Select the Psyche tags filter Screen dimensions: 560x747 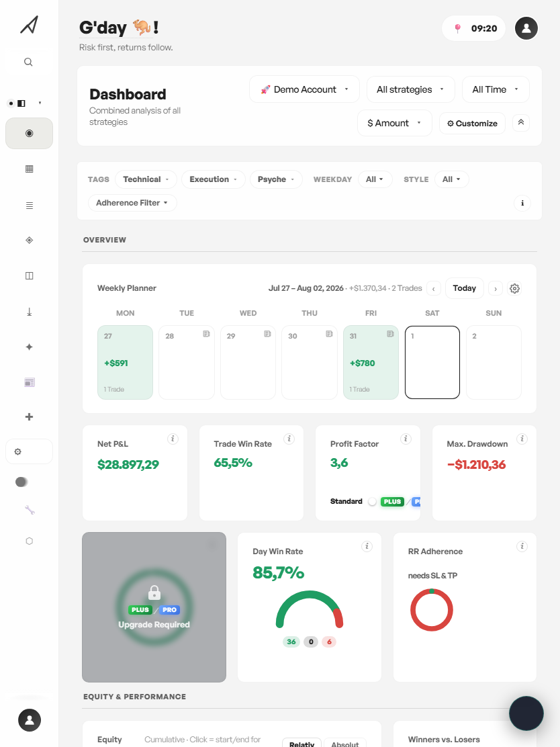276,179
